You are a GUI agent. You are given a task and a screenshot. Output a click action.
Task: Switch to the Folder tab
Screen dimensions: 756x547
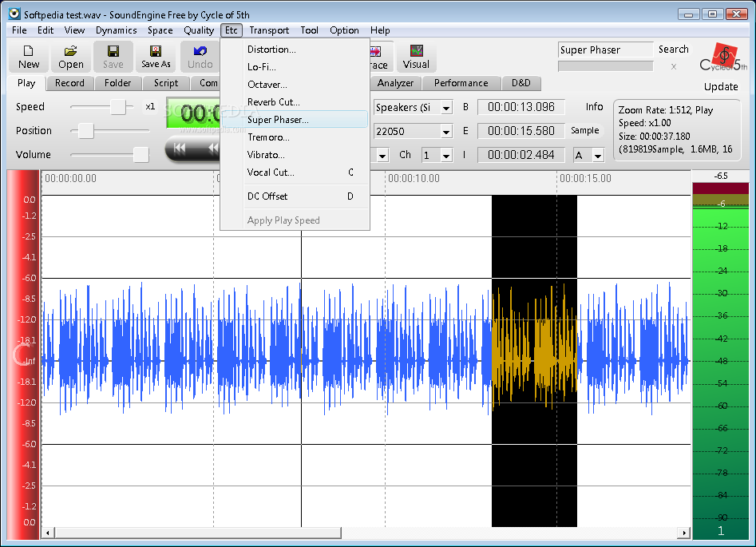click(117, 83)
